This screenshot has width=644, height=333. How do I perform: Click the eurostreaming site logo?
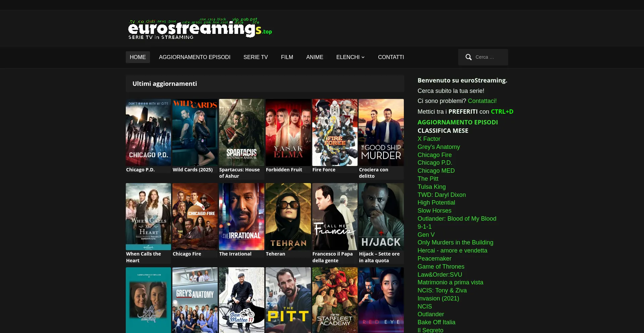[200, 29]
